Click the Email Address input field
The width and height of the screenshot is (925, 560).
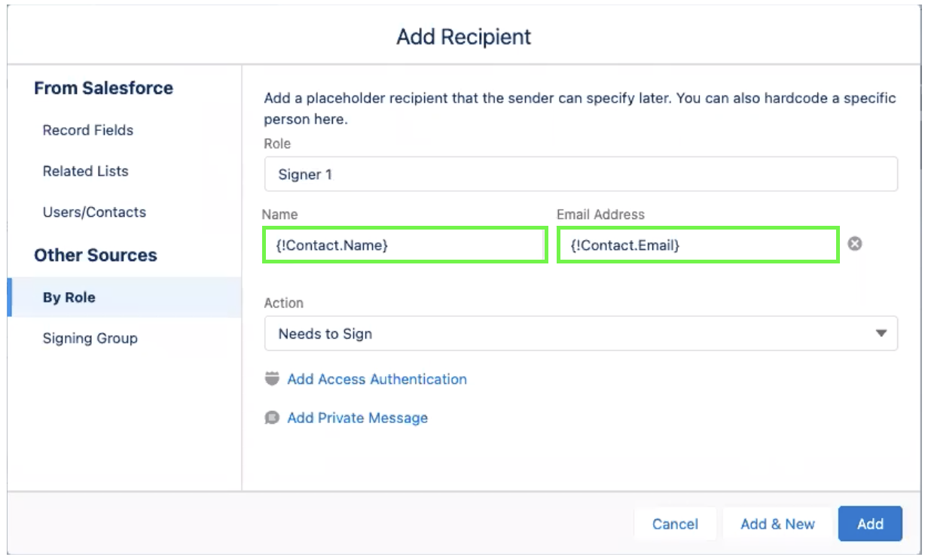pos(698,245)
